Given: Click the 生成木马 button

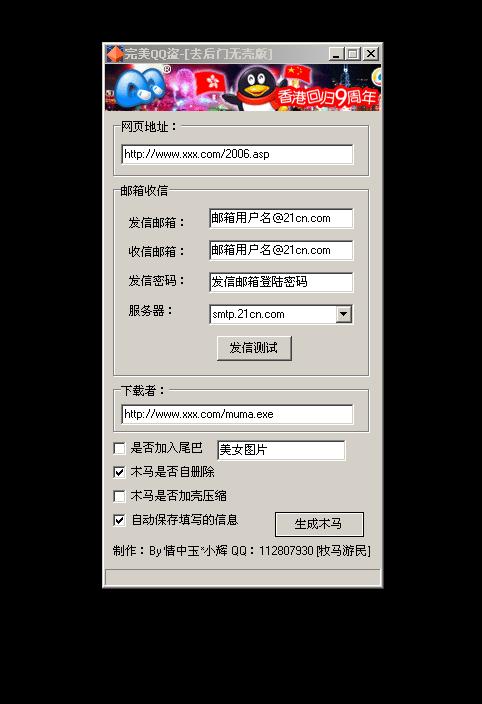Looking at the screenshot, I should tap(319, 524).
